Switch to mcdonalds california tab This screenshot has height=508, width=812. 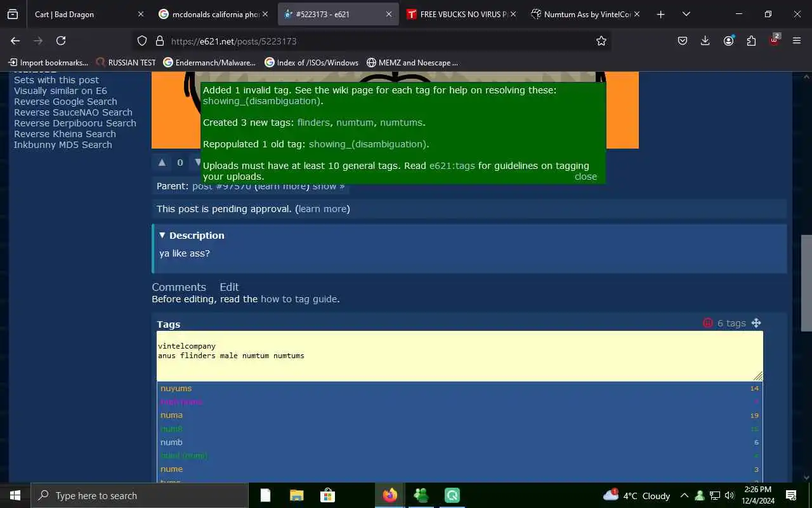213,14
